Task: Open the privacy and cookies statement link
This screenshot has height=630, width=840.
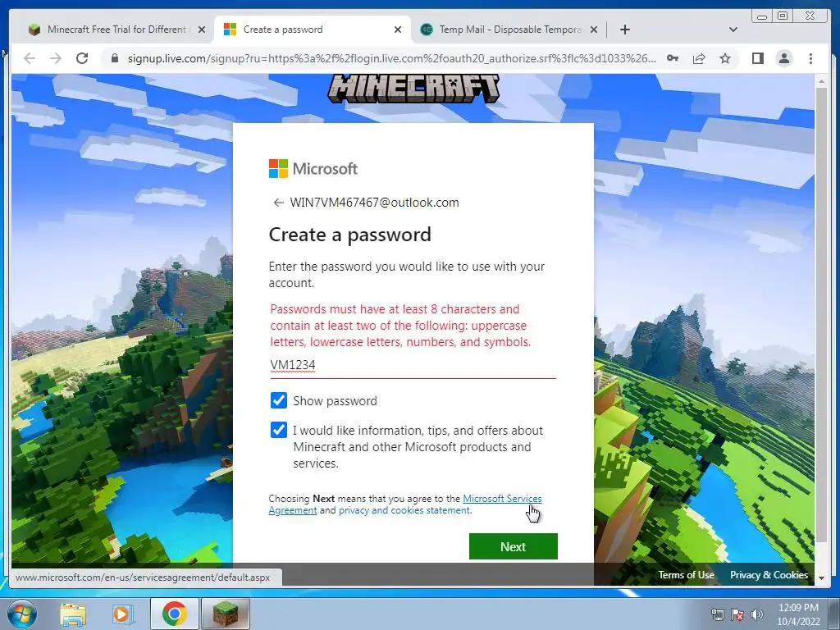Action: [405, 510]
